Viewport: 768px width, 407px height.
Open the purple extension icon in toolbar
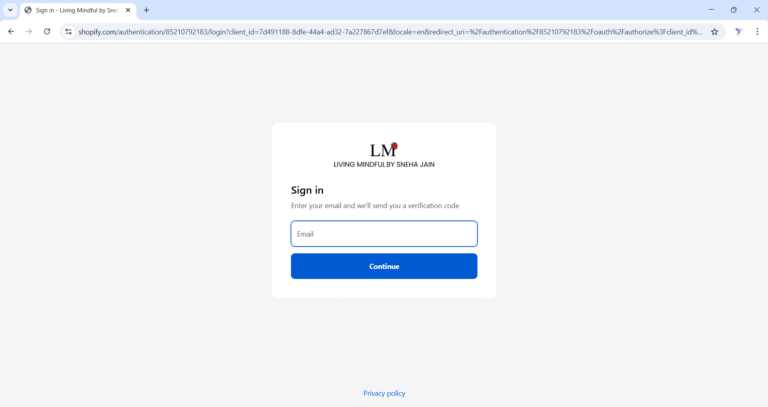point(739,32)
